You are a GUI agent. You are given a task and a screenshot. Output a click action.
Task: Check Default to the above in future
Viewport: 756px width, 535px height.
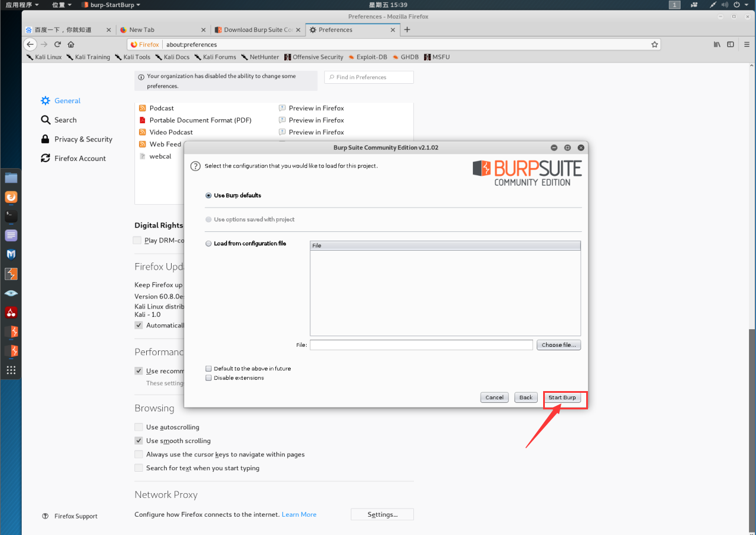(x=208, y=369)
